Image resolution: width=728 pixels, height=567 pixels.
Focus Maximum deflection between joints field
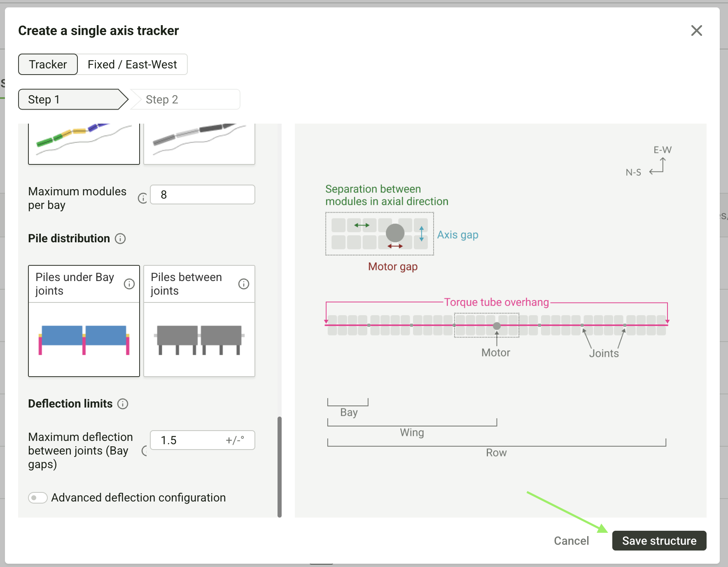pyautogui.click(x=203, y=440)
